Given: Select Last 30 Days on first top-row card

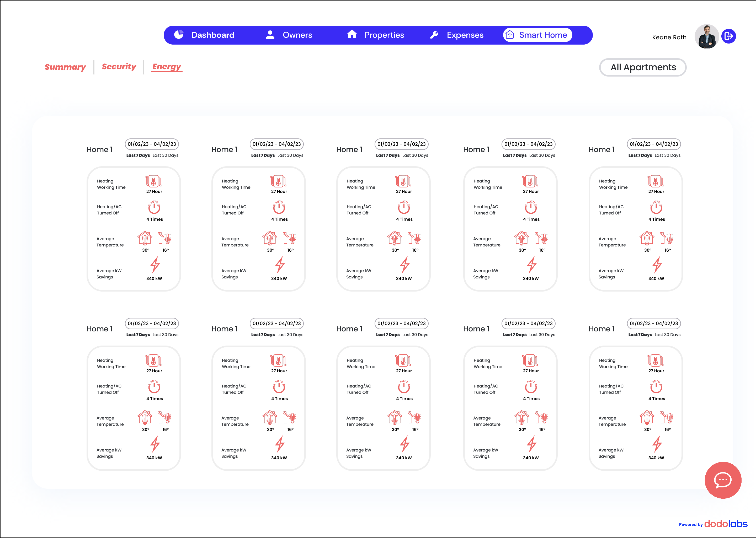Looking at the screenshot, I should [x=165, y=155].
